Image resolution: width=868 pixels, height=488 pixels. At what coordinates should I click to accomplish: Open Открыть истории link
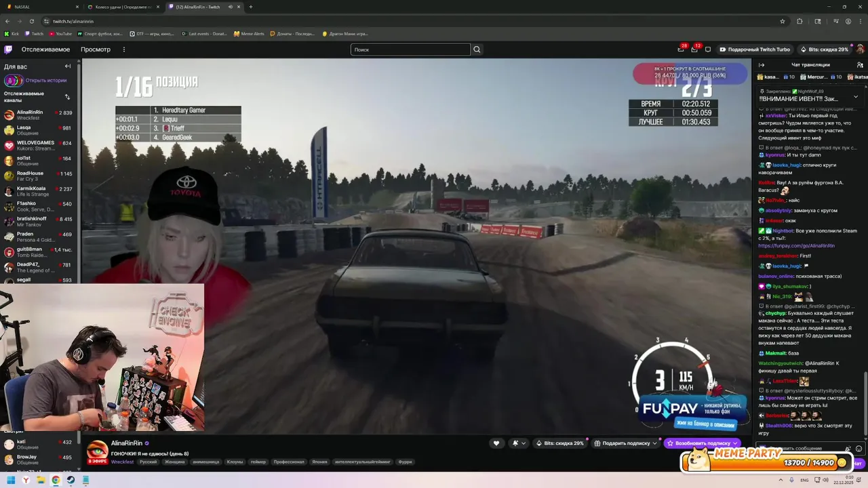[x=46, y=80]
